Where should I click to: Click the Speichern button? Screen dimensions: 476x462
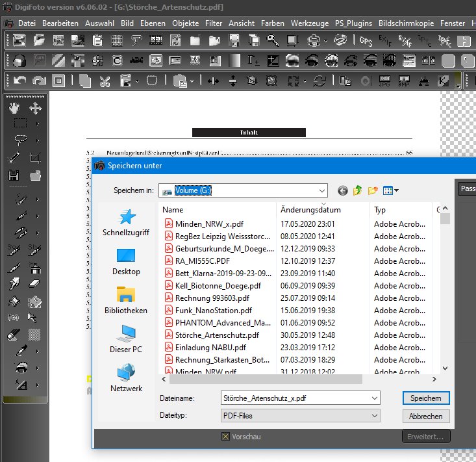[x=425, y=398]
